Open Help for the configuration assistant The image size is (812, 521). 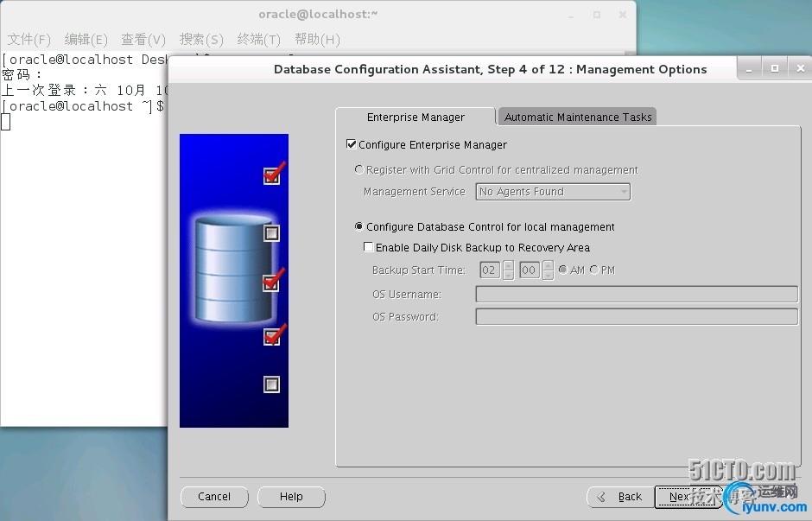click(291, 497)
